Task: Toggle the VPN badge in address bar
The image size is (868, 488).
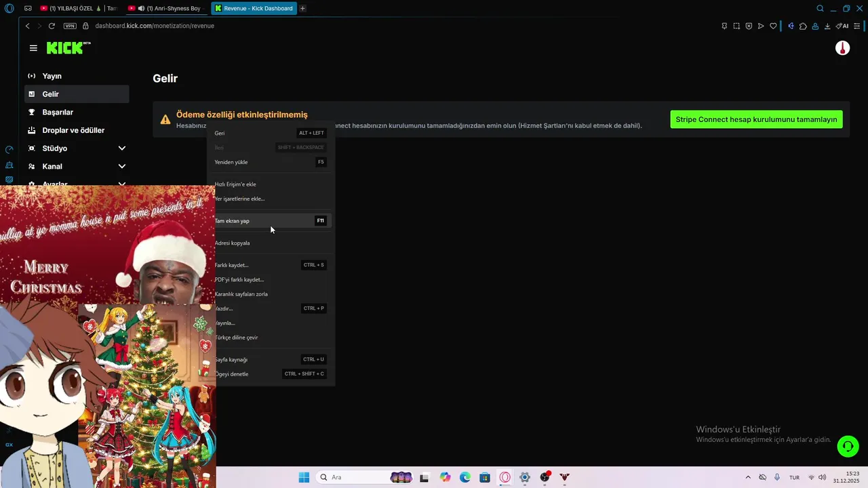Action: pyautogui.click(x=70, y=26)
